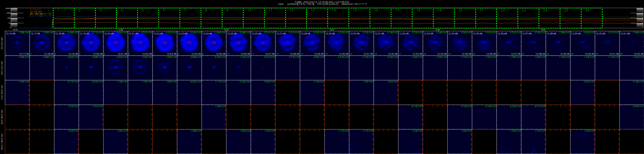Select interval 7 on the light curve
This screenshot has height=154, width=644.
[190, 18]
